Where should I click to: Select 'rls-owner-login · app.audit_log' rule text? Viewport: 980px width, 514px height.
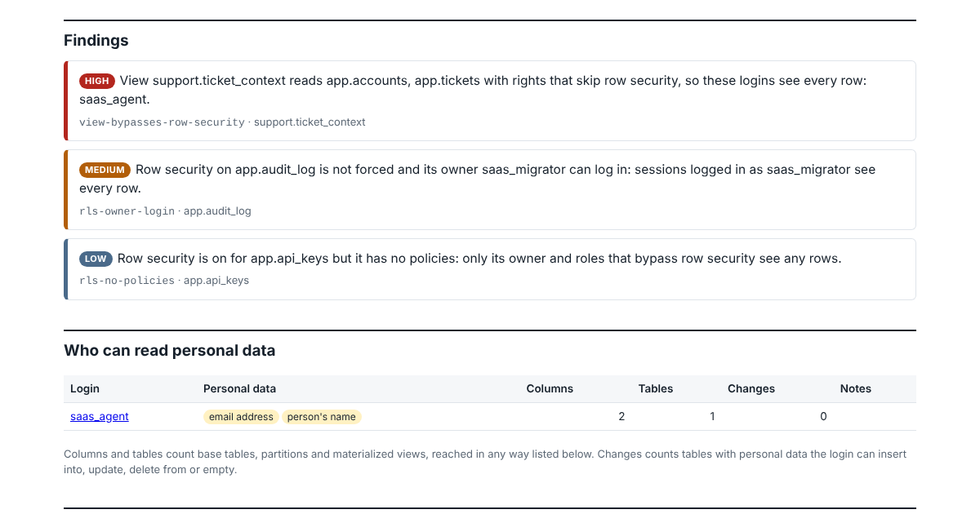pos(165,210)
